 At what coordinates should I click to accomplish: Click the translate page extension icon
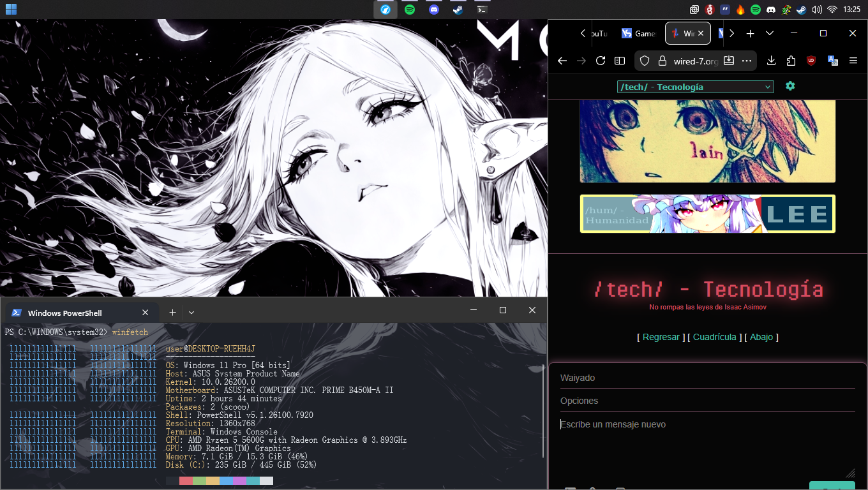[x=832, y=61]
